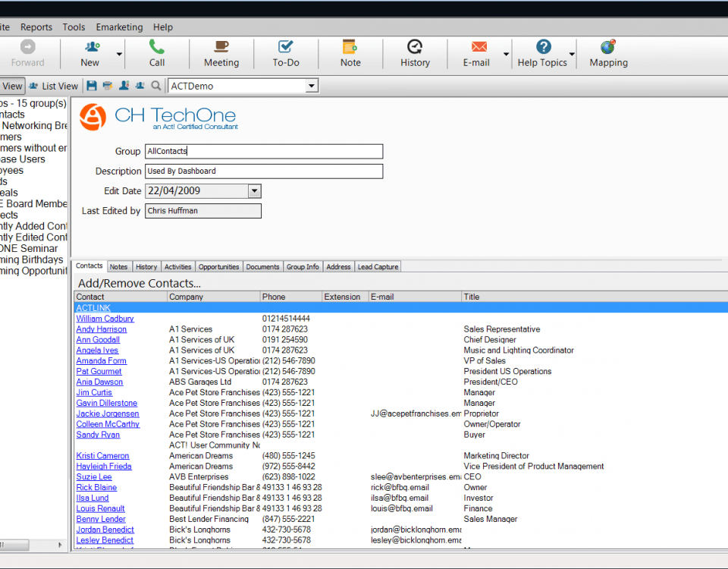The width and height of the screenshot is (728, 569).
Task: Click the single person with dots icon
Action: click(124, 86)
